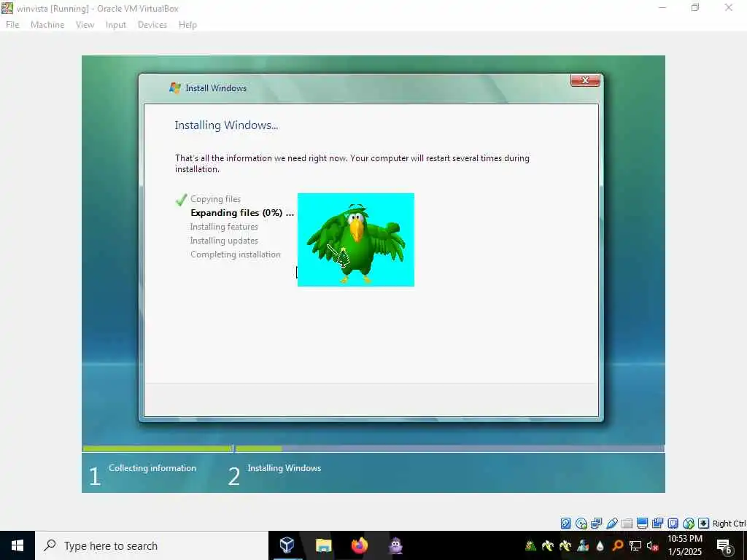Close the Install Windows dialog
The height and width of the screenshot is (560, 747).
(585, 80)
